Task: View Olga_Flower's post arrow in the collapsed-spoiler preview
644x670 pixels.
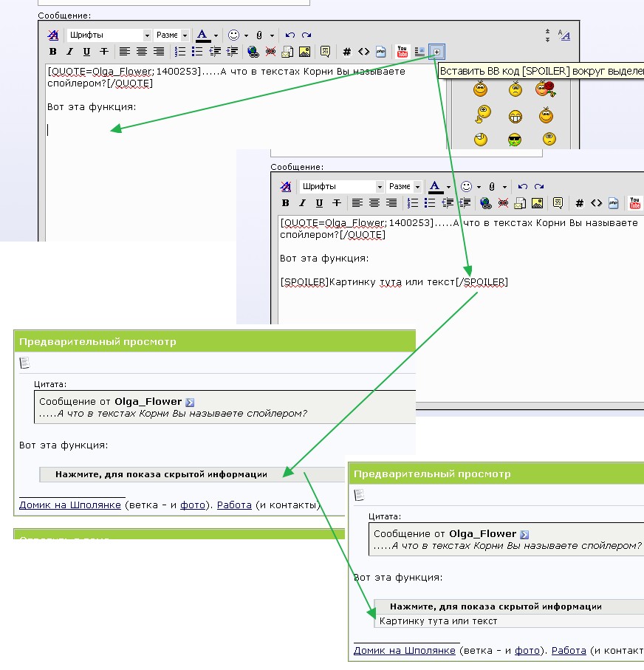Action: click(190, 402)
